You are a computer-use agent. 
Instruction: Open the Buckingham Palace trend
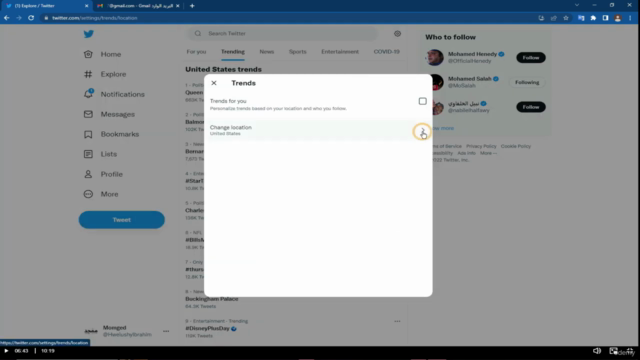tap(211, 299)
